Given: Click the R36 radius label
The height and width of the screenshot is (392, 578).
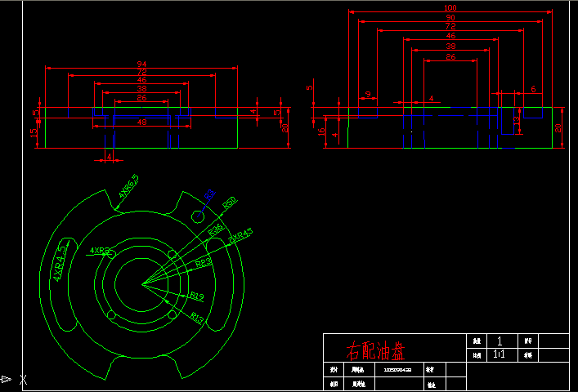Looking at the screenshot, I should (216, 229).
